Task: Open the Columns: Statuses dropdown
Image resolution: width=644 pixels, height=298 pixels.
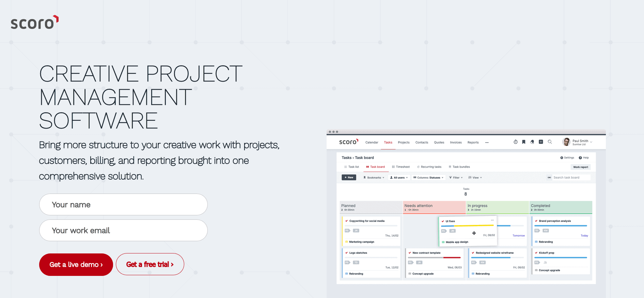Action: [428, 178]
